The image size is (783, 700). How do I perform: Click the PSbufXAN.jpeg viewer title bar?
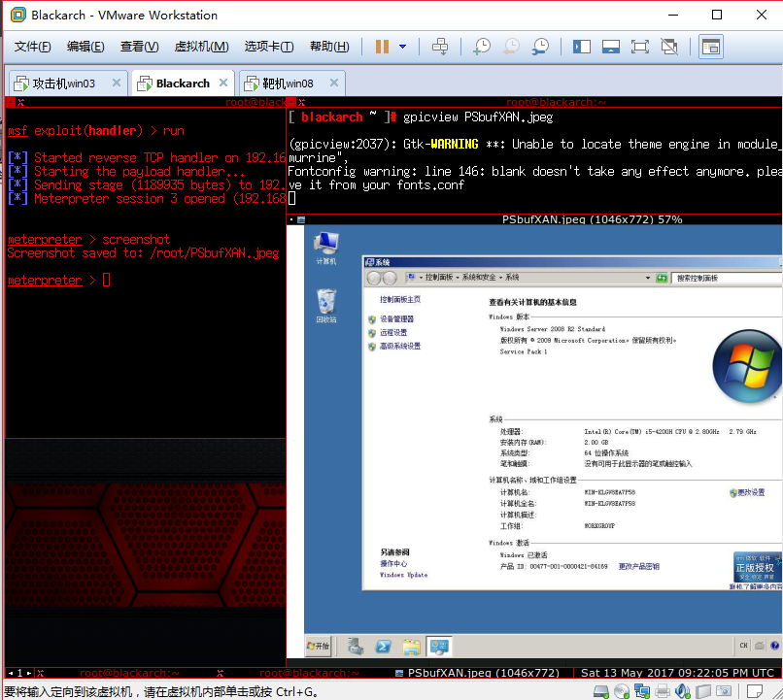[592, 219]
